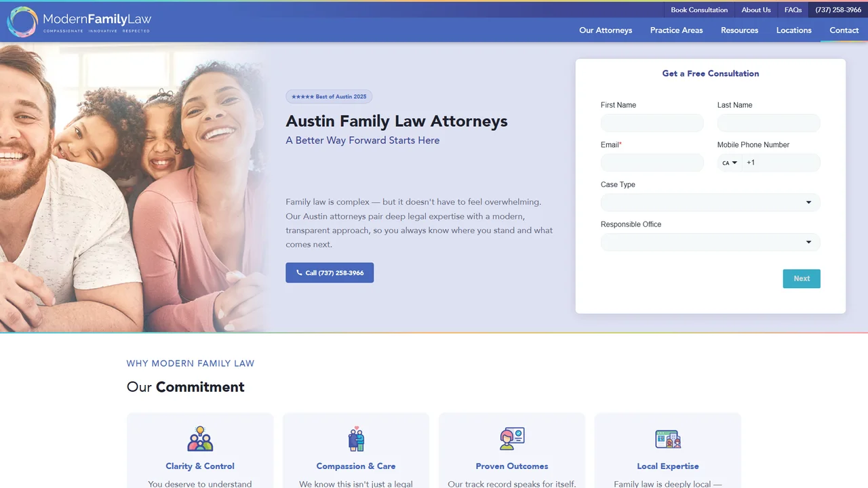Click the Proven Outcomes icon

click(x=512, y=439)
